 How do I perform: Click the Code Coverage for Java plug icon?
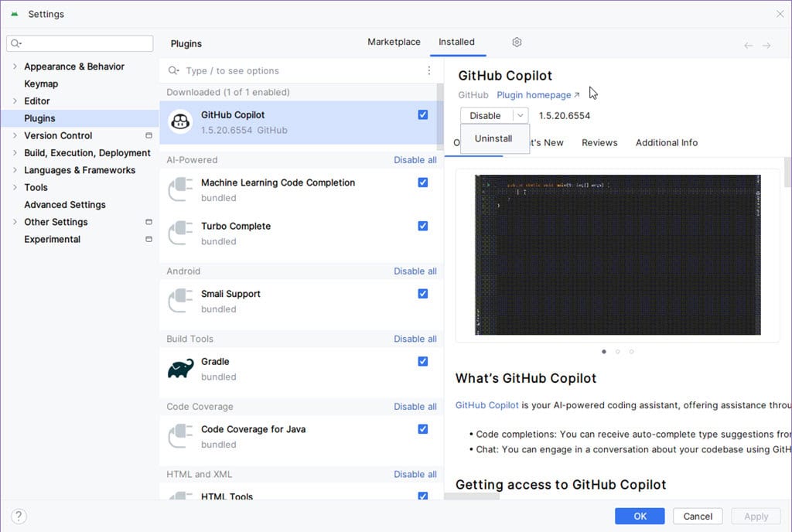[180, 435]
